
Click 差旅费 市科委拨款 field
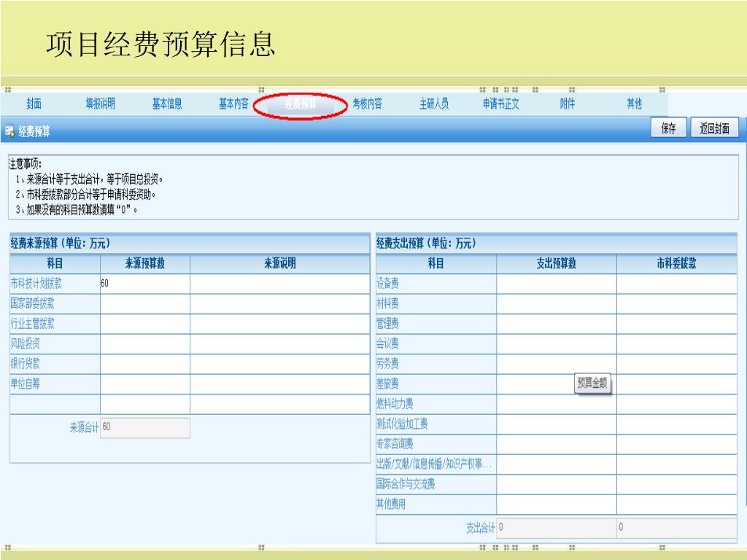[677, 384]
